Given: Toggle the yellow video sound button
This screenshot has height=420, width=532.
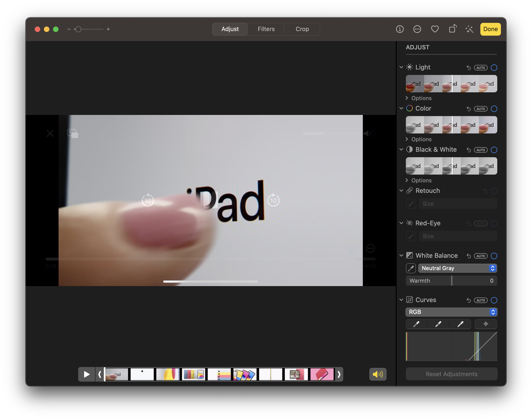Looking at the screenshot, I should click(x=378, y=374).
